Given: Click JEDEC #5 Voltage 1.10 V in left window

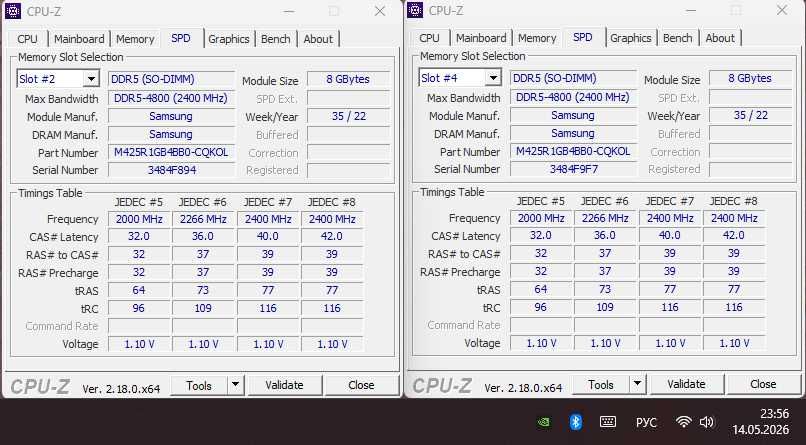Looking at the screenshot, I should pos(139,344).
